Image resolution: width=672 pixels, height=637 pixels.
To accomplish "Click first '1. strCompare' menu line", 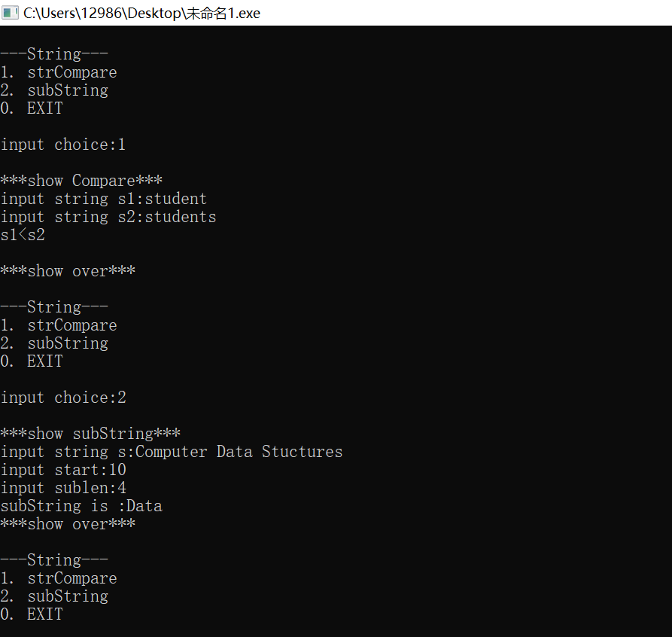I will coord(59,72).
